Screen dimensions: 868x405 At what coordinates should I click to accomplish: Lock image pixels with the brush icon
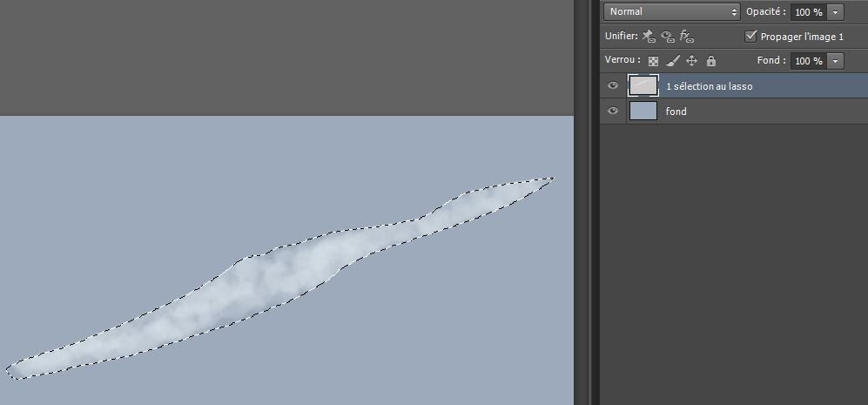point(672,61)
